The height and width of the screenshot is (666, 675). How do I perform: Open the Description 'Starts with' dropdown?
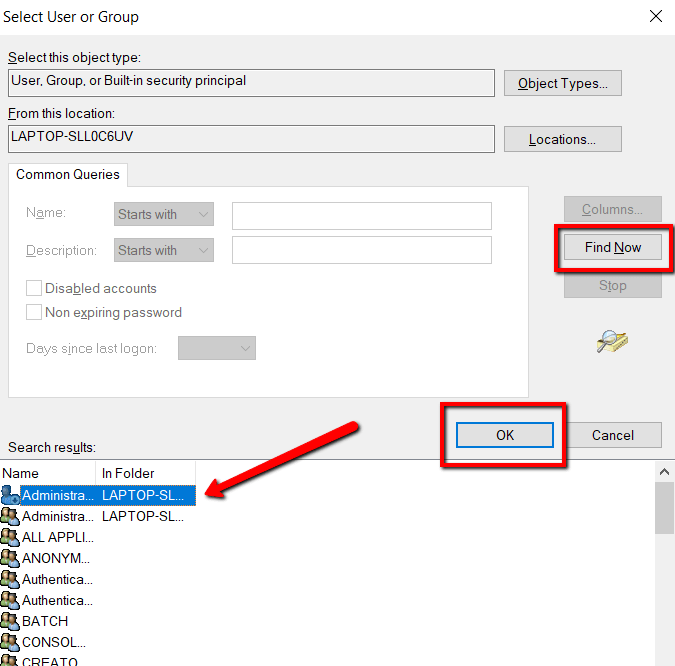[x=164, y=250]
